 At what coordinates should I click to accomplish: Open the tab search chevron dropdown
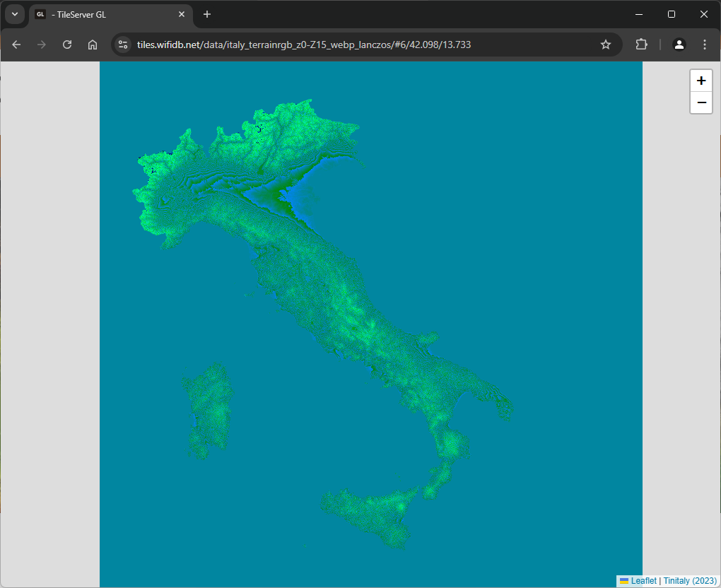click(x=15, y=14)
